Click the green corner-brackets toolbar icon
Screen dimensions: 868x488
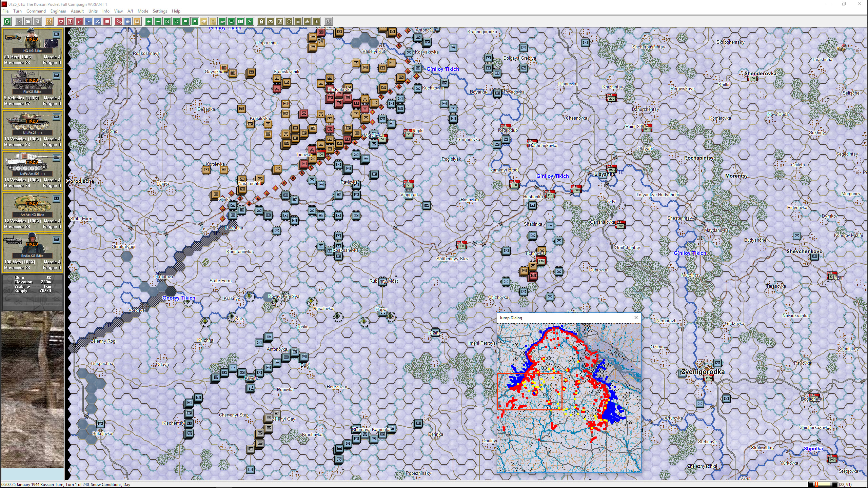tap(176, 21)
